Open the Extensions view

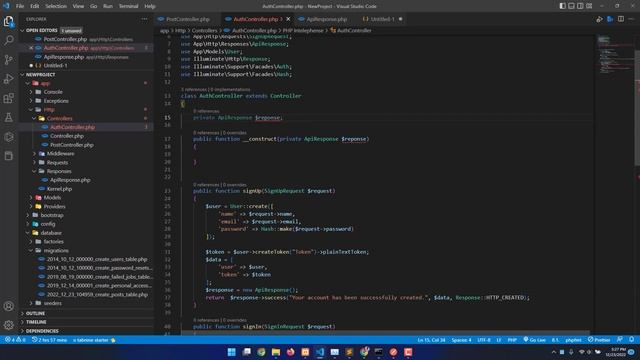pos(9,98)
